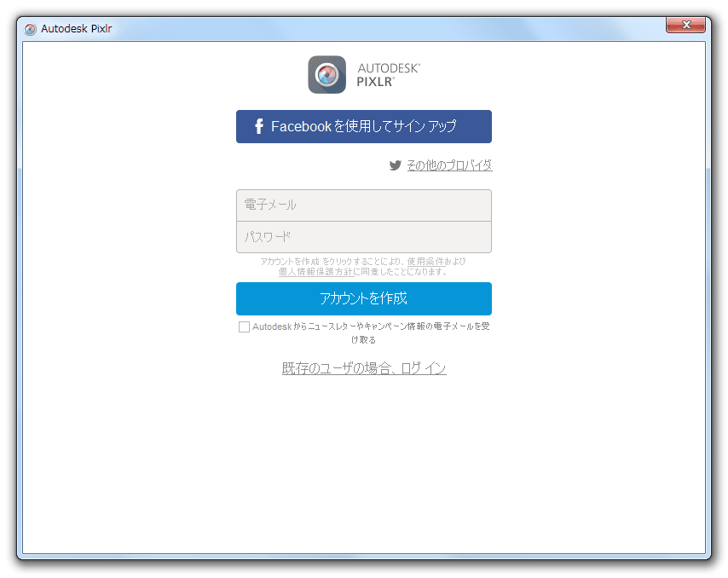Viewport: 728px width, 578px height.
Task: Open the 使用条件 terms link
Action: [x=425, y=262]
